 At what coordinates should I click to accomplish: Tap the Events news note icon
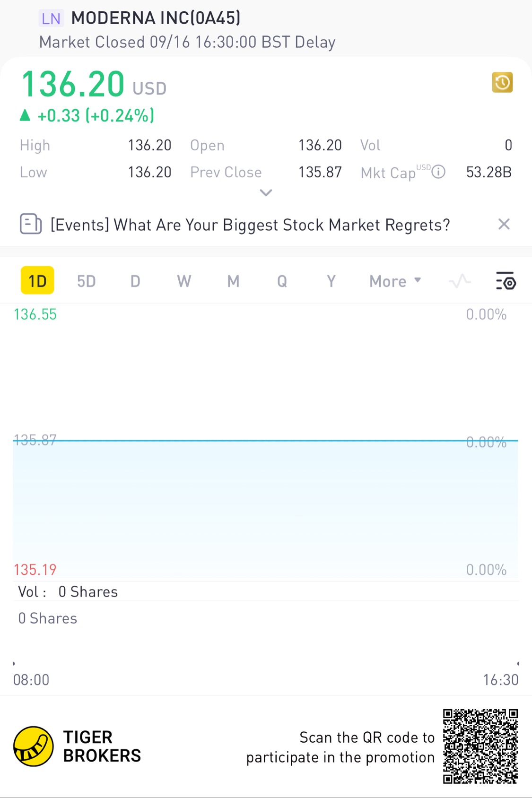coord(31,224)
